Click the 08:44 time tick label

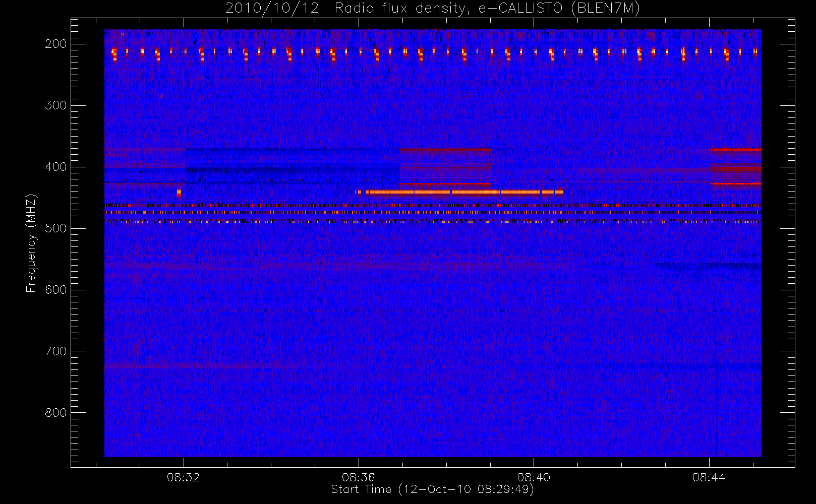tap(709, 477)
